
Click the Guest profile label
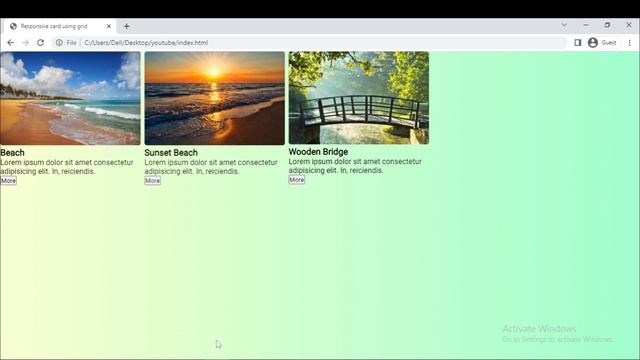click(x=609, y=42)
